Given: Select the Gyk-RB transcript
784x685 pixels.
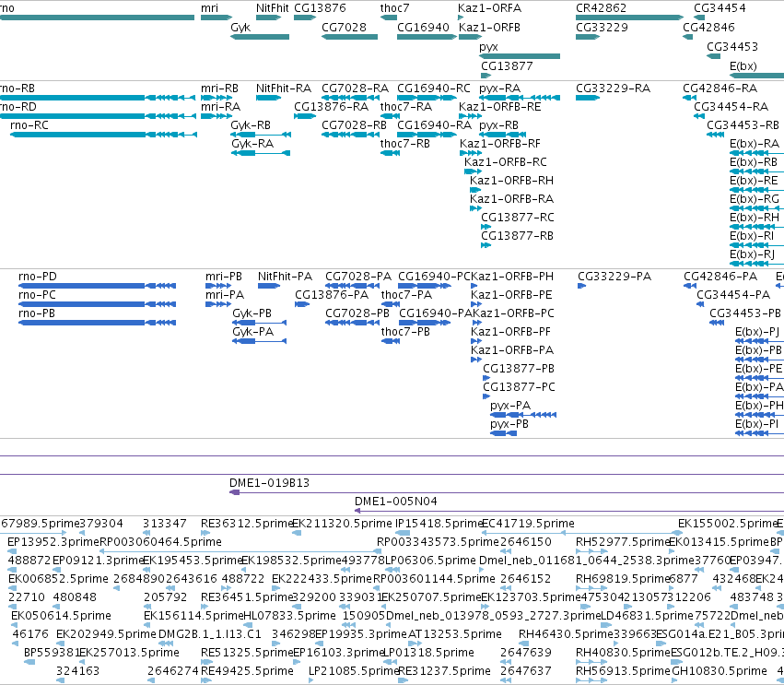Looking at the screenshot, I should coord(261,135).
